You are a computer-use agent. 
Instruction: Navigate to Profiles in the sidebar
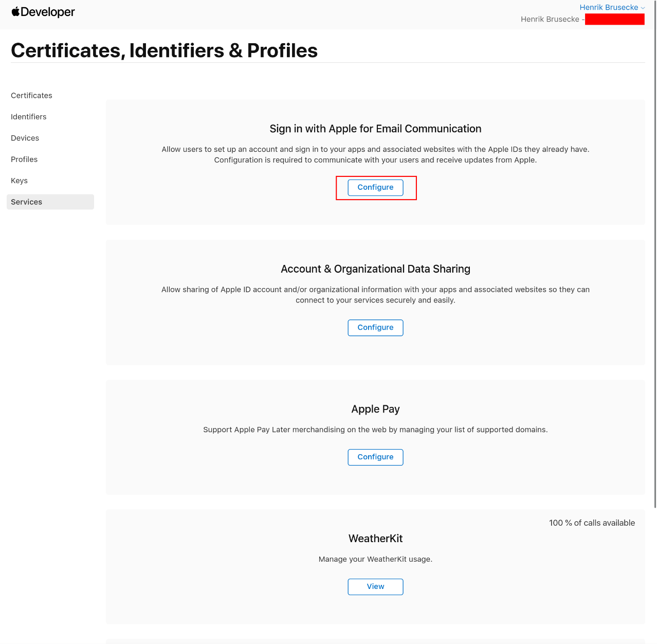[x=24, y=159]
